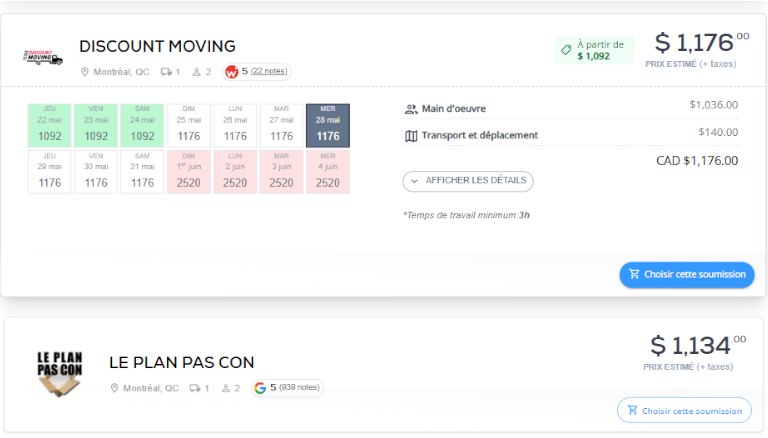Select Saturday 24 mai at 1092
The height and width of the screenshot is (438, 768).
[142, 125]
